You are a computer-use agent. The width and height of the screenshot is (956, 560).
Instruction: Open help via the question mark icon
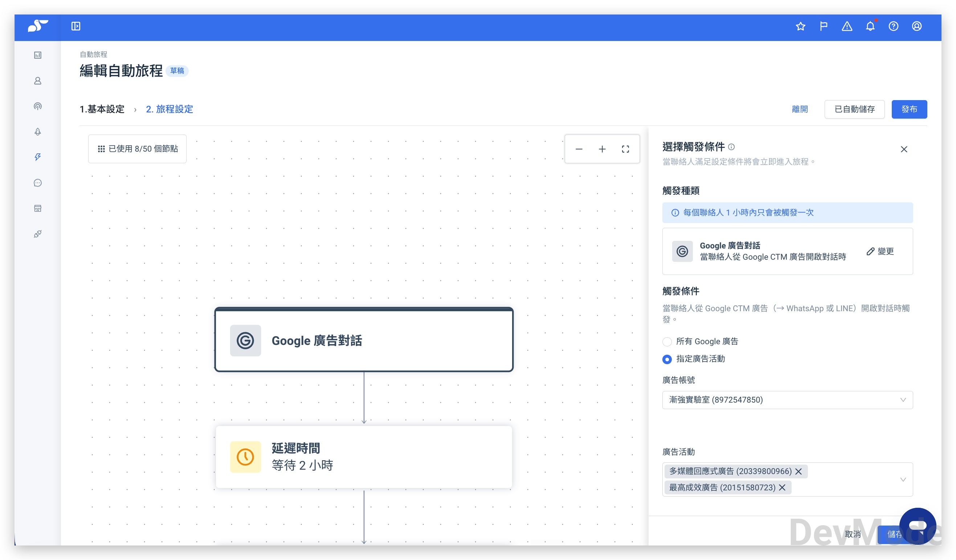[894, 26]
